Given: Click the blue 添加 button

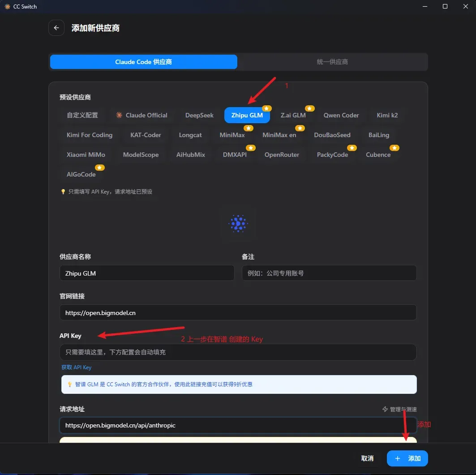Looking at the screenshot, I should (407, 458).
